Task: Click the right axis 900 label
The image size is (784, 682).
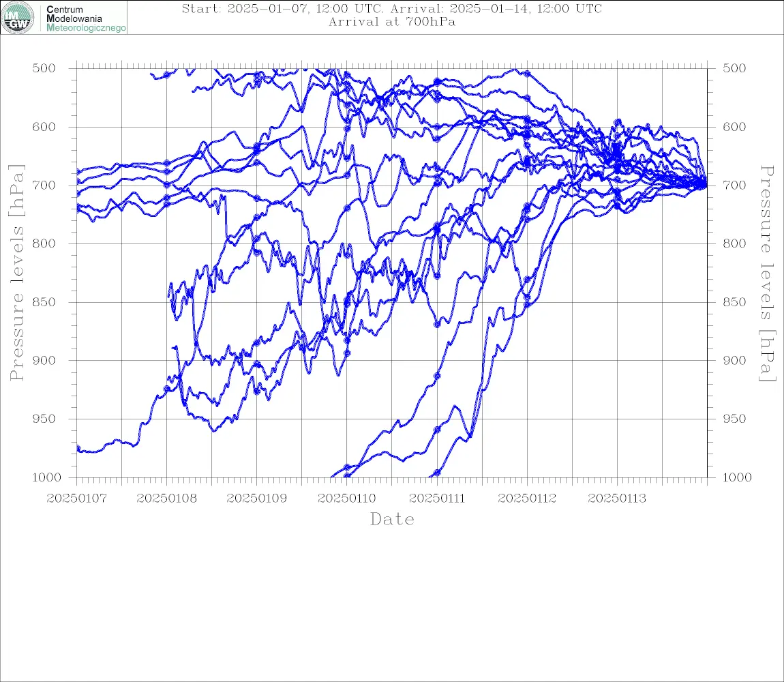Action: (734, 361)
